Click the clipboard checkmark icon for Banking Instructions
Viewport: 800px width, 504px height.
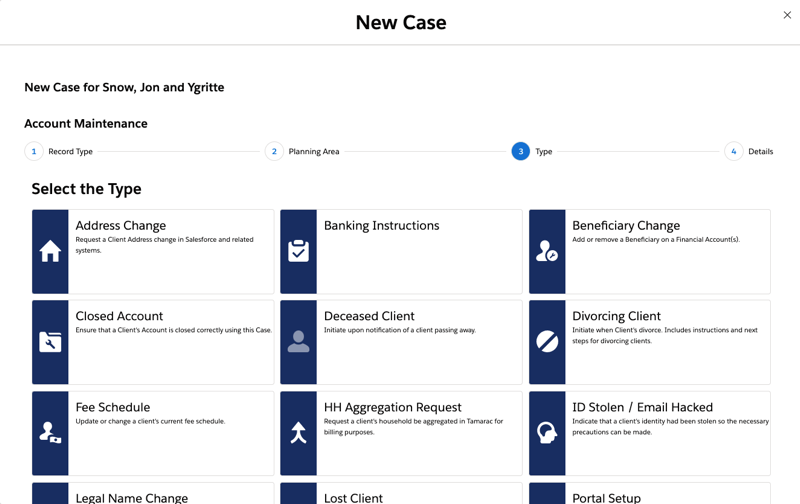(298, 252)
